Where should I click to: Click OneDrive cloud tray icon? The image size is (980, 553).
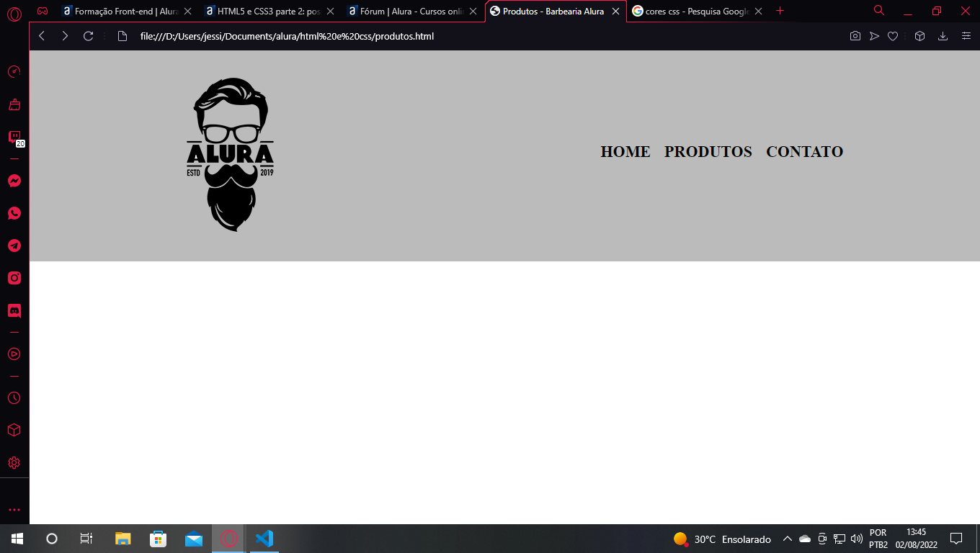tap(805, 539)
